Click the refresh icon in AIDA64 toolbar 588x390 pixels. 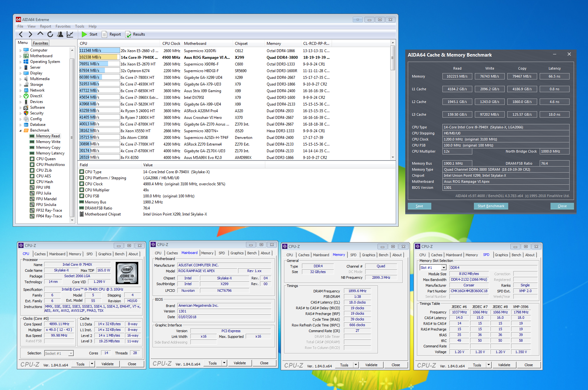[50, 34]
